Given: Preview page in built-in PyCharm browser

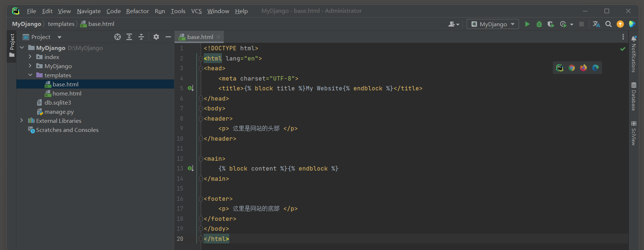Looking at the screenshot, I should pos(560,68).
